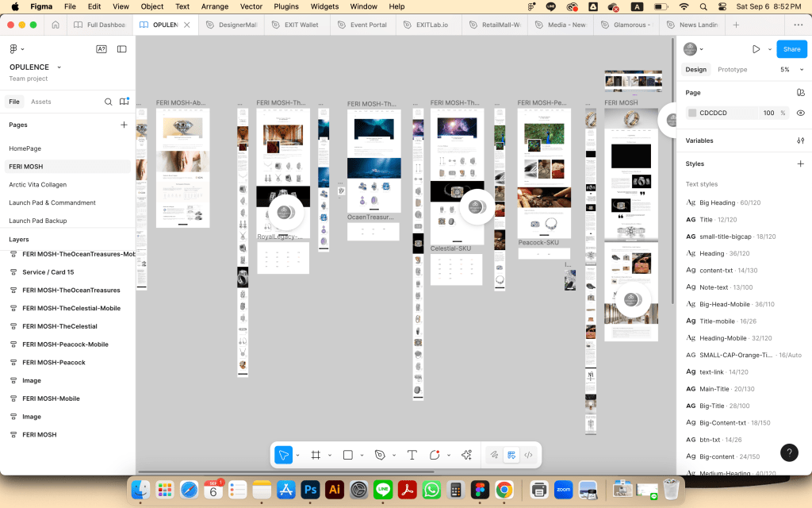This screenshot has width=812, height=508.
Task: Search layers with the magnifier icon
Action: click(x=109, y=102)
